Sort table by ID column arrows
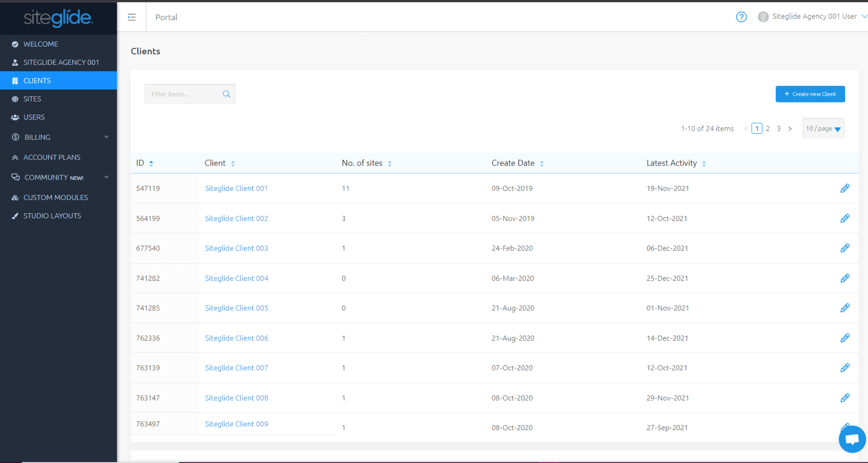 coord(151,163)
